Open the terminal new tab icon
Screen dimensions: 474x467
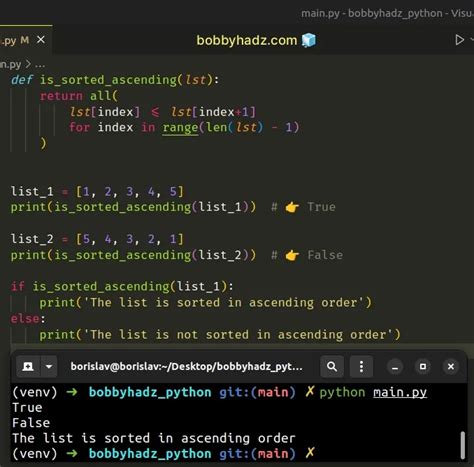pyautogui.click(x=28, y=367)
